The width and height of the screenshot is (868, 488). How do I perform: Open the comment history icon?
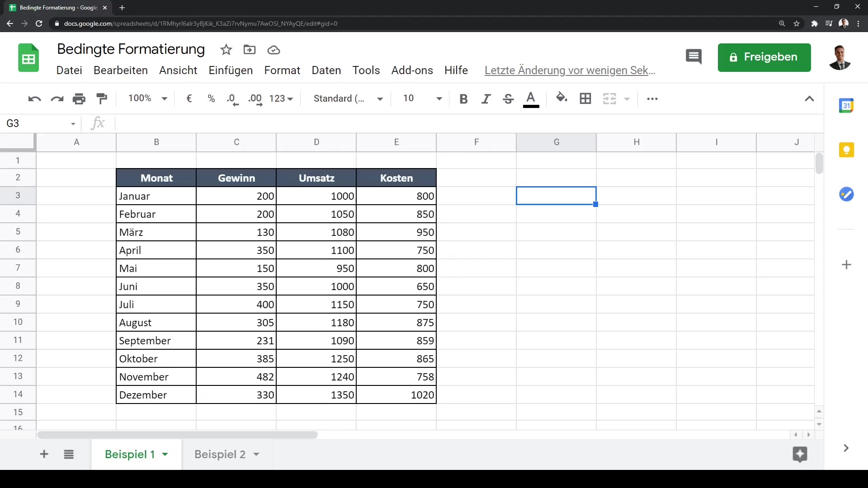pyautogui.click(x=693, y=57)
